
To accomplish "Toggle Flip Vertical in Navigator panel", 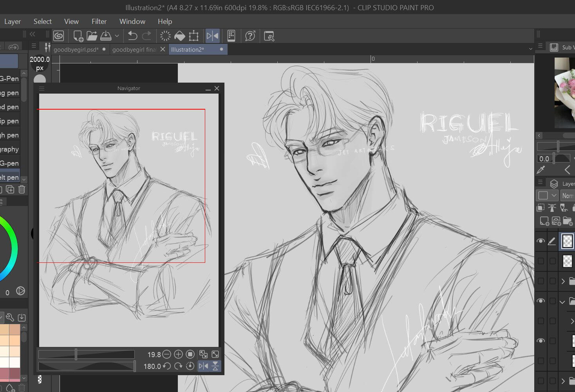I will tap(215, 366).
